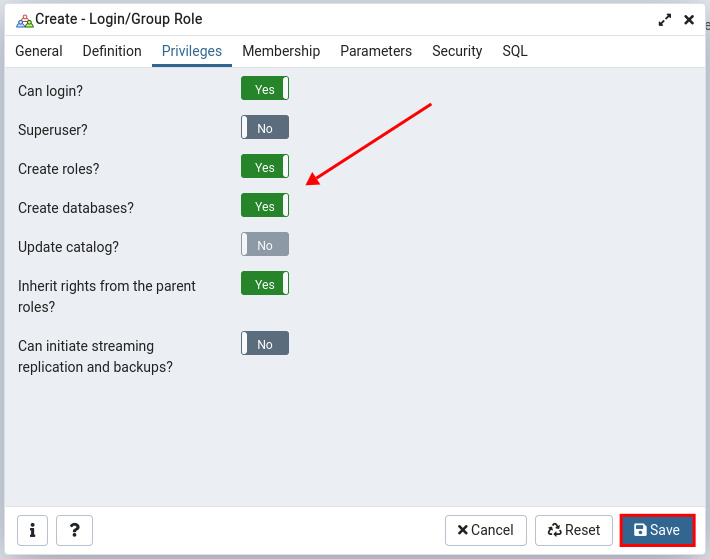
Task: Enable the Superuser switch
Action: coord(264,128)
